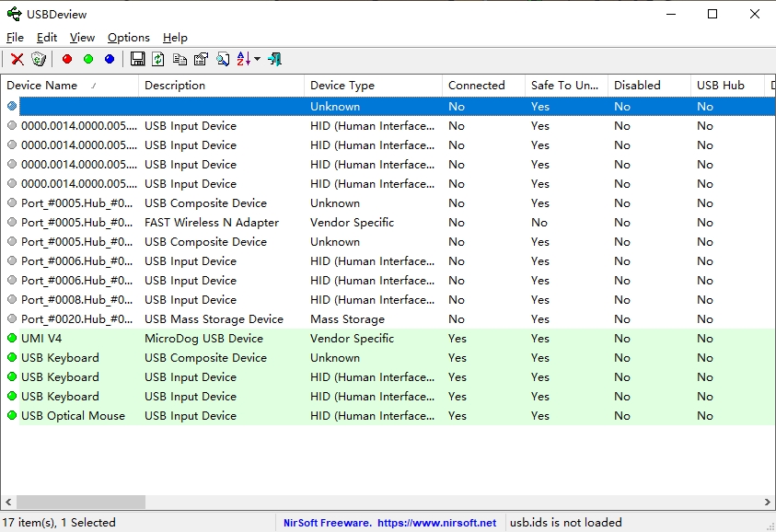This screenshot has width=776, height=532.
Task: Click the blue dot toolbar icon
Action: pos(110,59)
